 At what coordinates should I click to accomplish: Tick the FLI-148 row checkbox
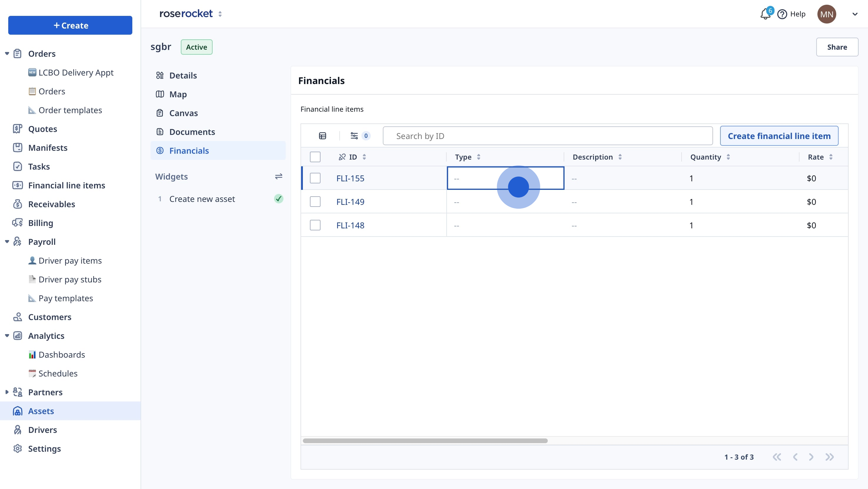(315, 225)
